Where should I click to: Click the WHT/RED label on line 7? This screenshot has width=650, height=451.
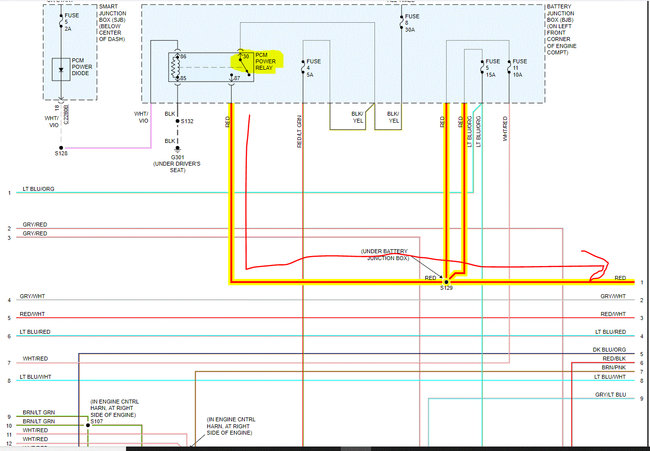click(x=35, y=359)
